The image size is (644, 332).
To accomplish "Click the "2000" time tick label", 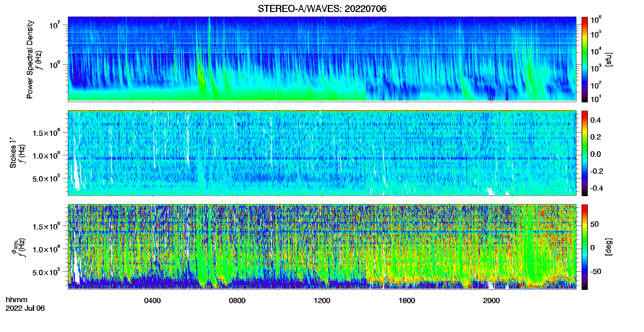I will 492,301.
